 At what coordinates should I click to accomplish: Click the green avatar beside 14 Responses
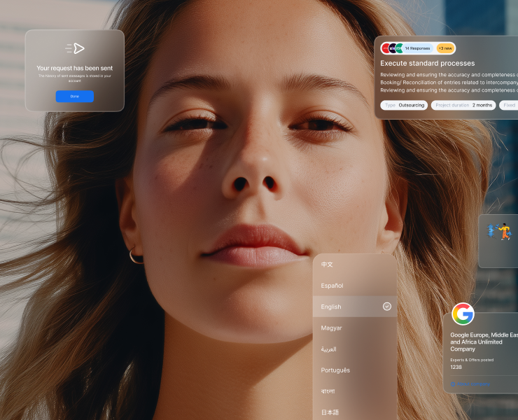(399, 48)
